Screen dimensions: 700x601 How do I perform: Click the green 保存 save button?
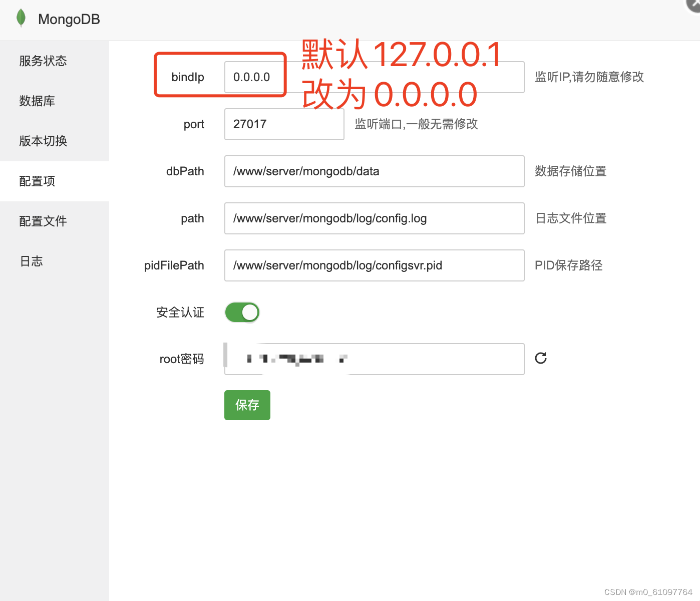pyautogui.click(x=247, y=405)
